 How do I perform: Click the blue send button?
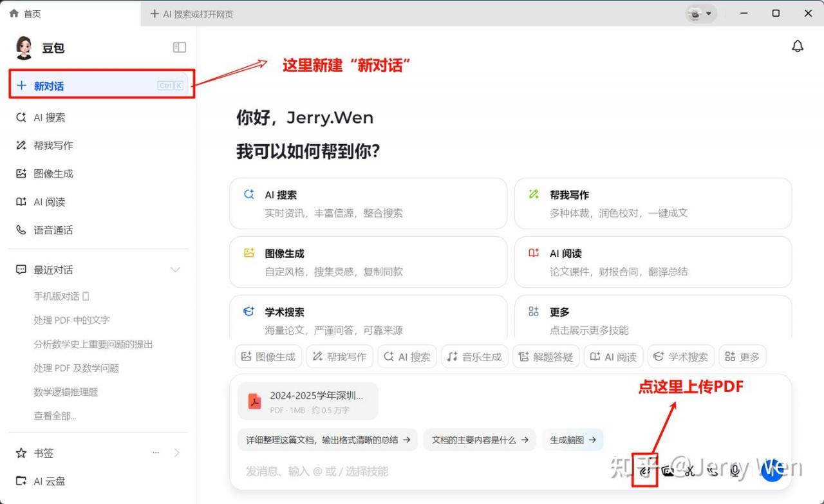click(772, 471)
